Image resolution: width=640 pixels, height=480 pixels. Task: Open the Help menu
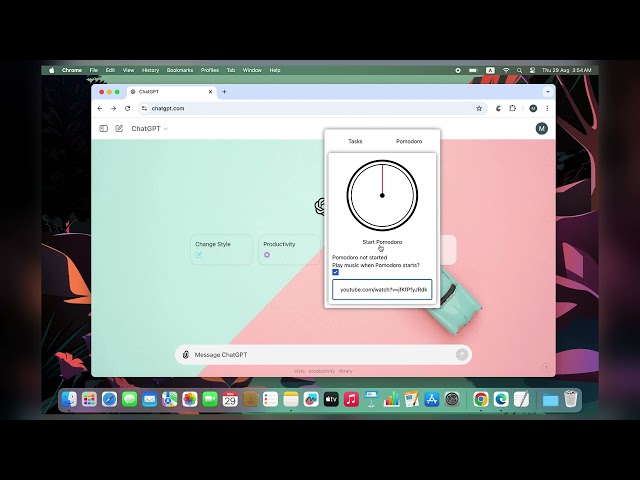click(275, 70)
